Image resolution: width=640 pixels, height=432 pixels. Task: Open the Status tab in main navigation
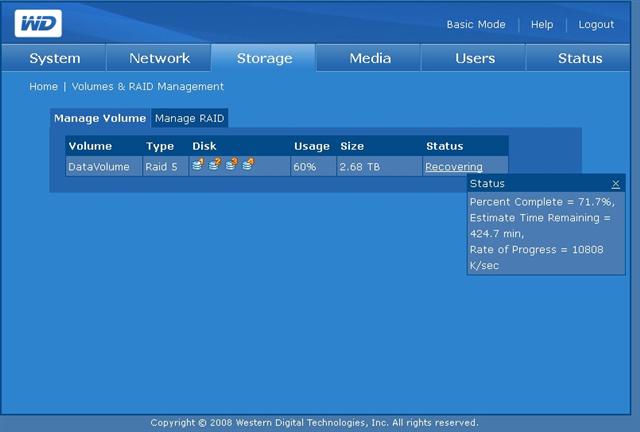(x=580, y=58)
